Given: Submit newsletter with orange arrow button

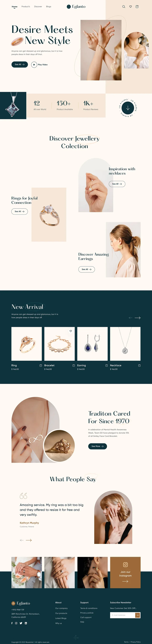Looking at the screenshot, I should [x=138, y=615].
